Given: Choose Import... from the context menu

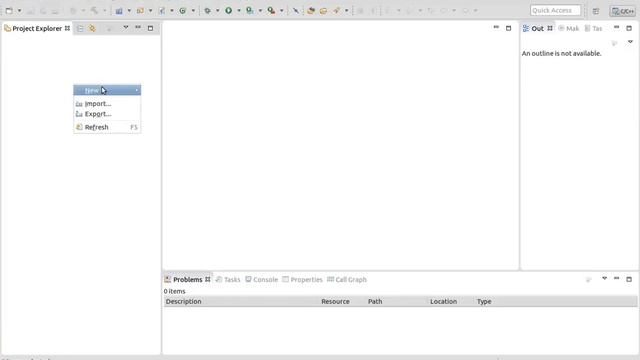Looking at the screenshot, I should pyautogui.click(x=107, y=104).
